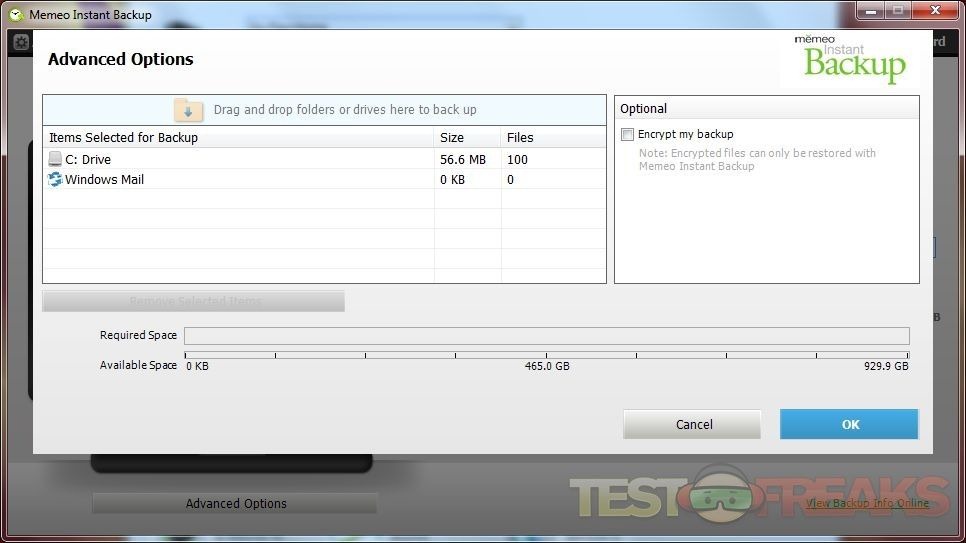Maximize the Memeo Instant Backup window

[897, 11]
